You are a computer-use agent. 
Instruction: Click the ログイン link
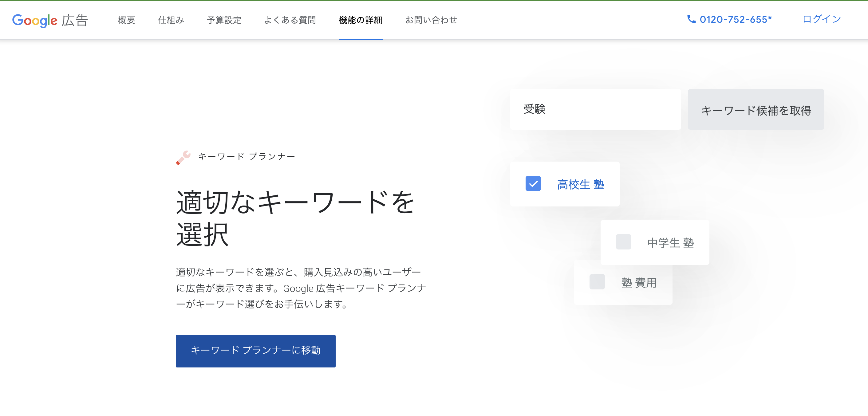pyautogui.click(x=822, y=19)
